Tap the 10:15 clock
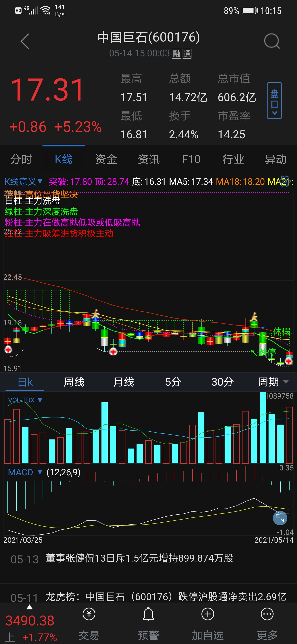The image size is (297, 644). click(x=271, y=11)
